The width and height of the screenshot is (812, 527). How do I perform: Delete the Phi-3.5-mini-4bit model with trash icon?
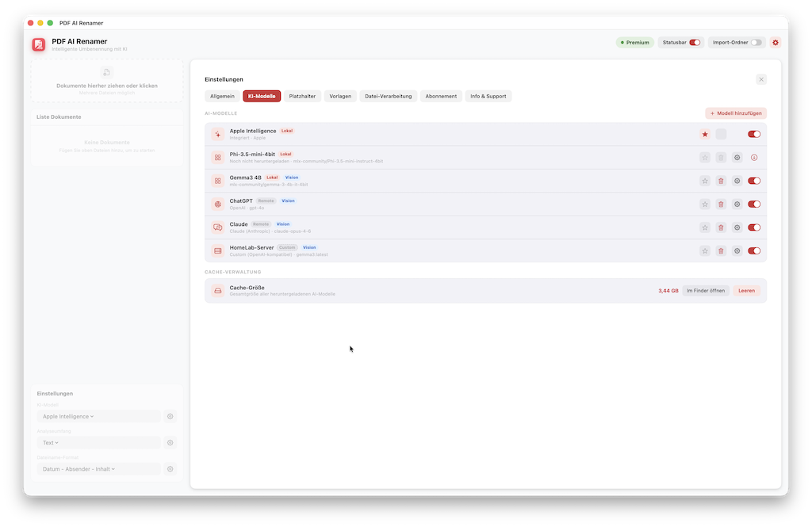coord(721,158)
